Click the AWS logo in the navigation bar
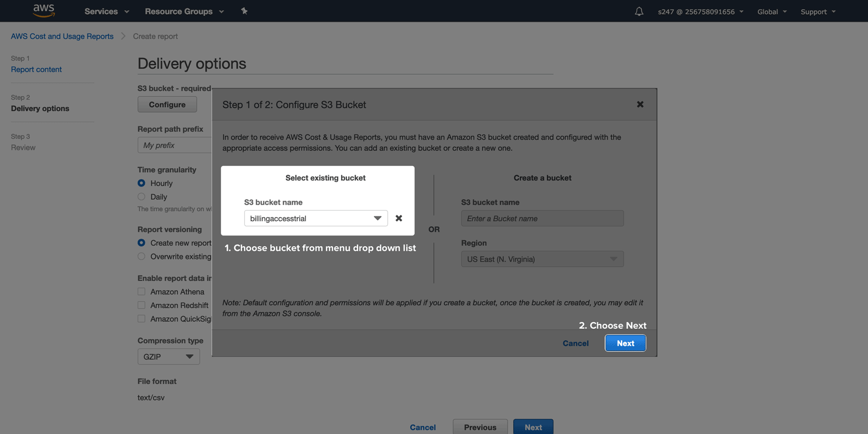868x434 pixels. coord(44,10)
